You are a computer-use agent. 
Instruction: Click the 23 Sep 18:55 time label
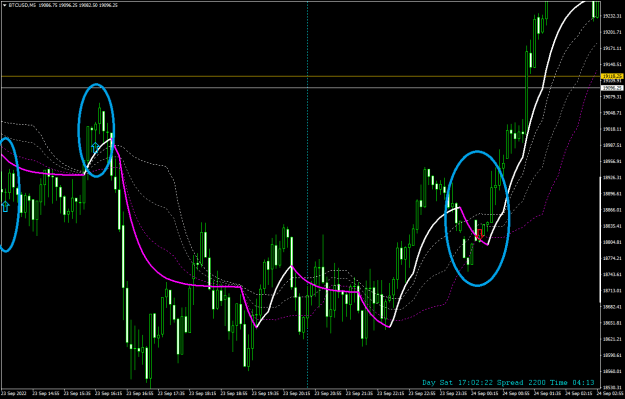235,393
